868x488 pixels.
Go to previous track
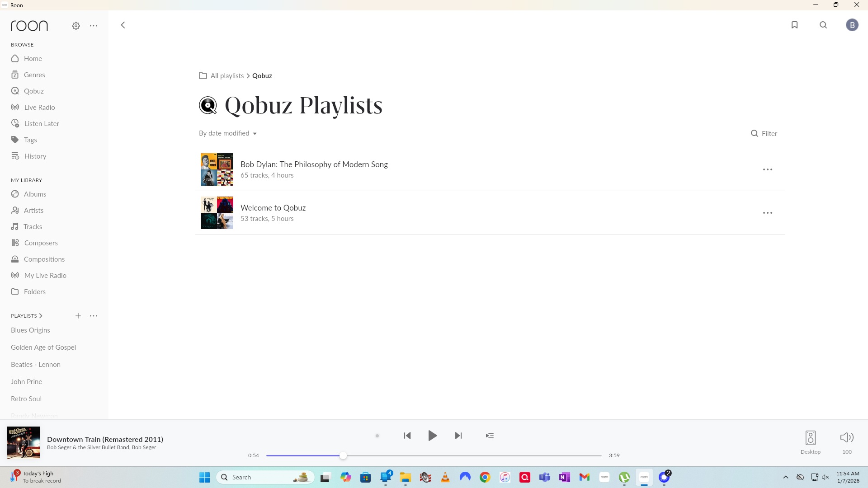tap(407, 436)
